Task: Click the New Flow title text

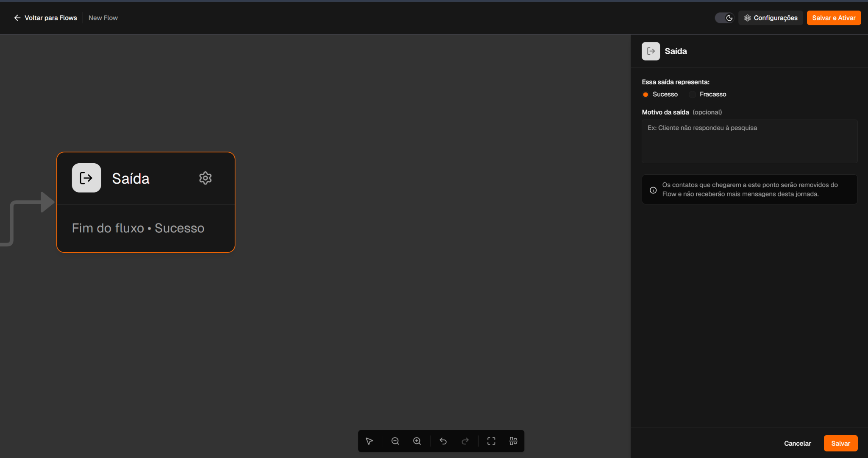Action: [103, 18]
